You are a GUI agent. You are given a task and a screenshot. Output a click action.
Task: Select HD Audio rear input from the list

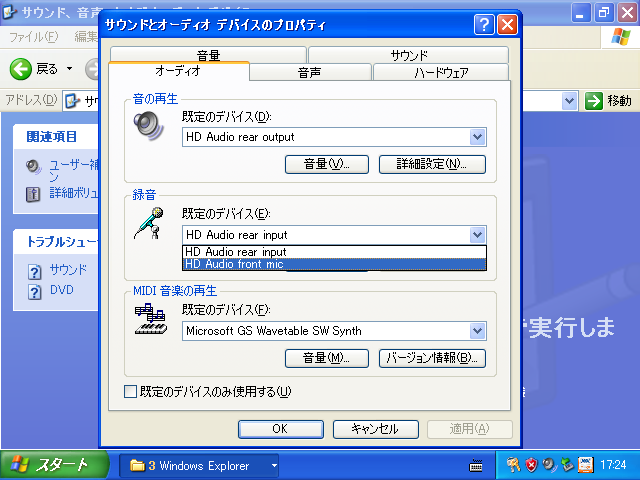[x=334, y=252]
